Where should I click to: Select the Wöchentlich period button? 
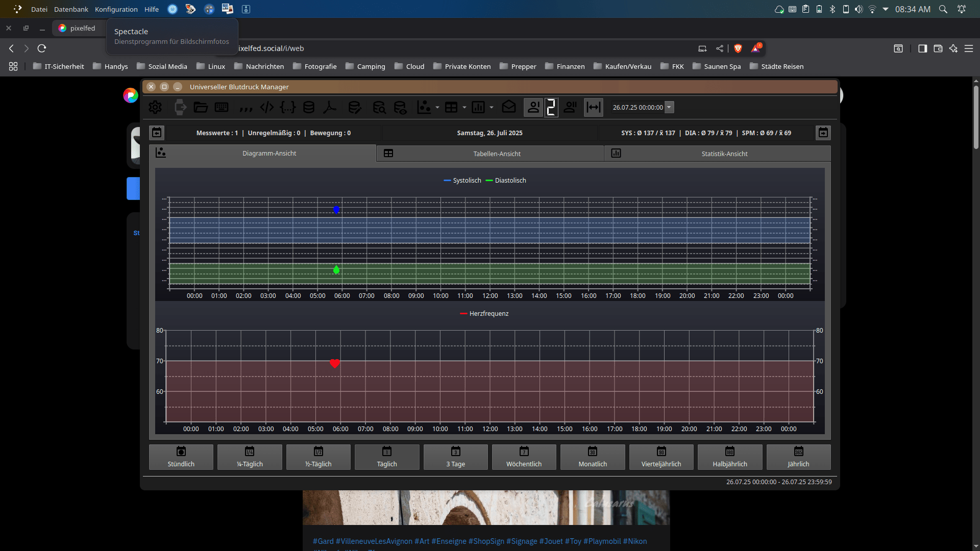(524, 457)
